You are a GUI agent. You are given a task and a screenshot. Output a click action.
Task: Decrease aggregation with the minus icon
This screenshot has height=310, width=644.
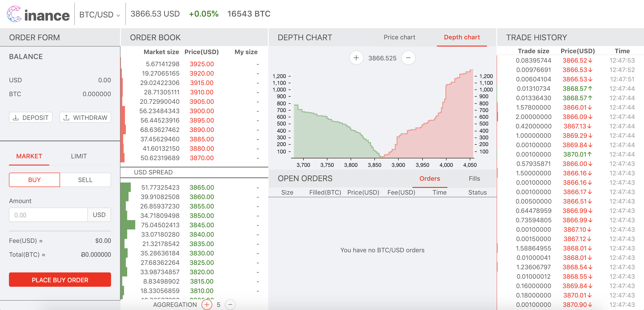[230, 304]
